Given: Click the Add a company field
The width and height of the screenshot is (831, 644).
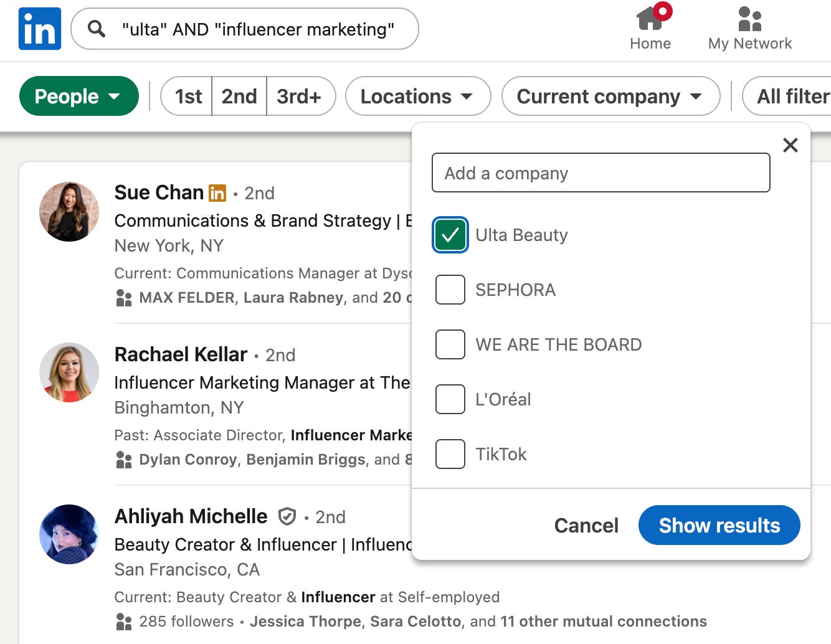Looking at the screenshot, I should point(601,173).
